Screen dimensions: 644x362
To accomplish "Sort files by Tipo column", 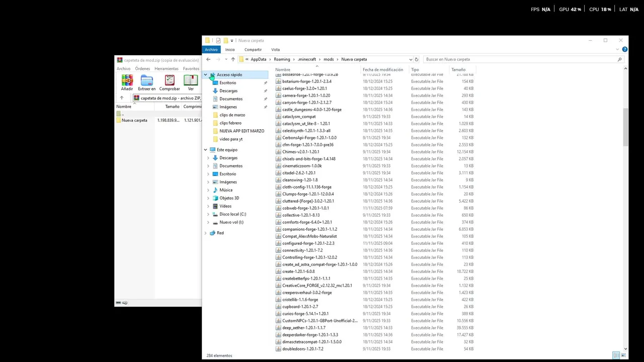I will click(x=415, y=70).
